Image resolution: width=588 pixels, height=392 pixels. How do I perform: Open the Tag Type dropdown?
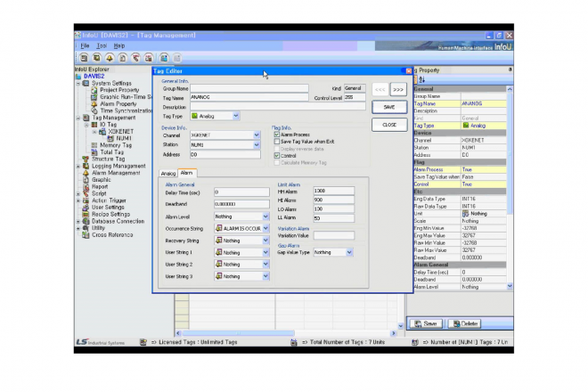(234, 116)
